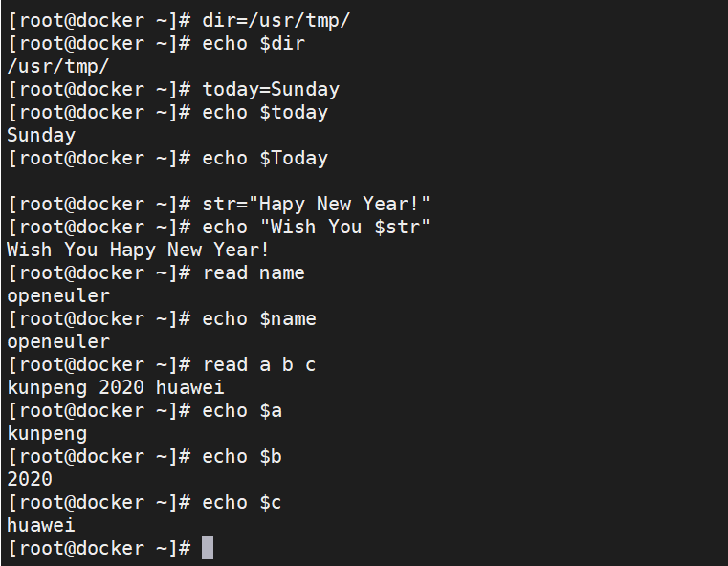Click the "echo $c" command
Viewport: 728px width, 566px height.
[x=242, y=502]
